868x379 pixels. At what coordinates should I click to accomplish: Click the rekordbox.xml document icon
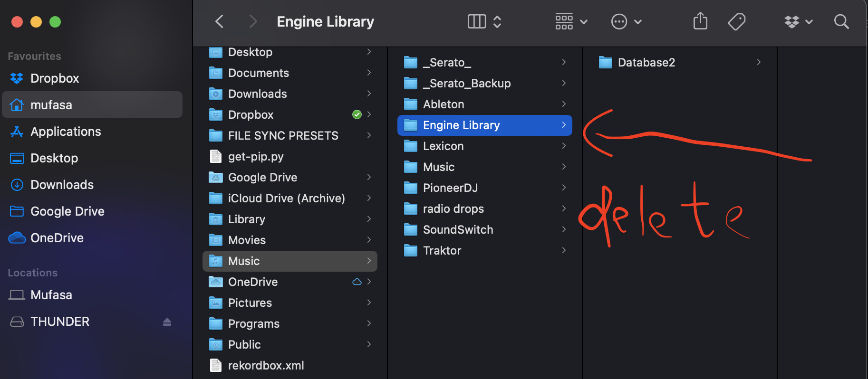216,365
